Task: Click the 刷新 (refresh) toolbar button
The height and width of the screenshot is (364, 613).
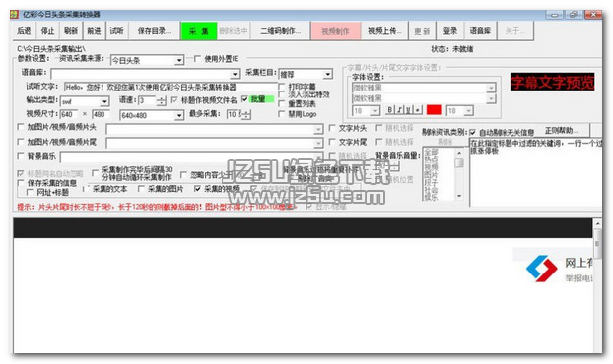Action: (71, 31)
